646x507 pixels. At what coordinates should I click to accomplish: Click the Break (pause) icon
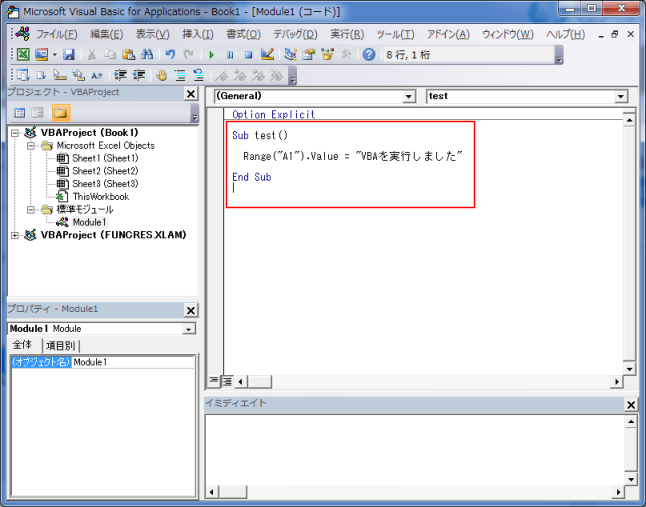(x=230, y=54)
